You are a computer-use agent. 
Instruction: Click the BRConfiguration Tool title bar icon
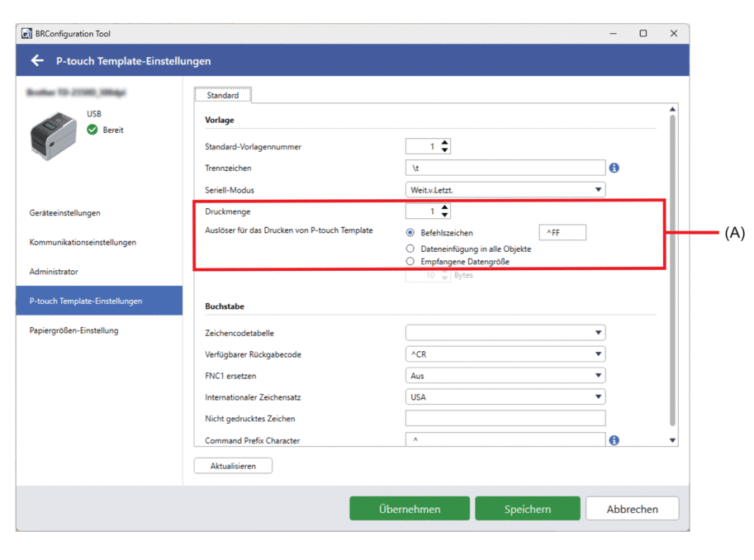pos(26,34)
